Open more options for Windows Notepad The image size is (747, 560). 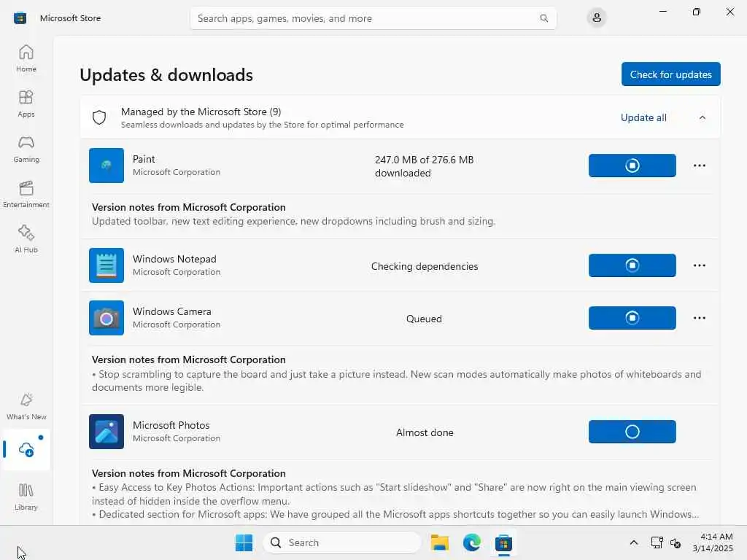pos(700,265)
